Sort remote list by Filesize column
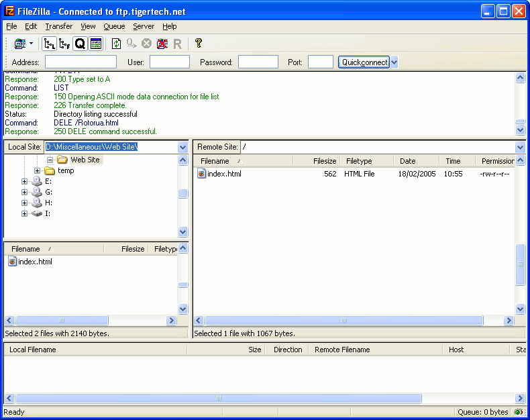 coord(317,161)
